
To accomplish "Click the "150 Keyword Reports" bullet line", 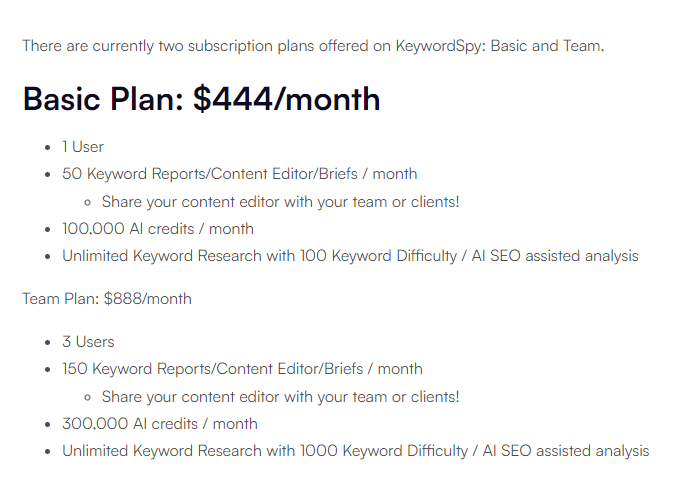I will [x=242, y=369].
